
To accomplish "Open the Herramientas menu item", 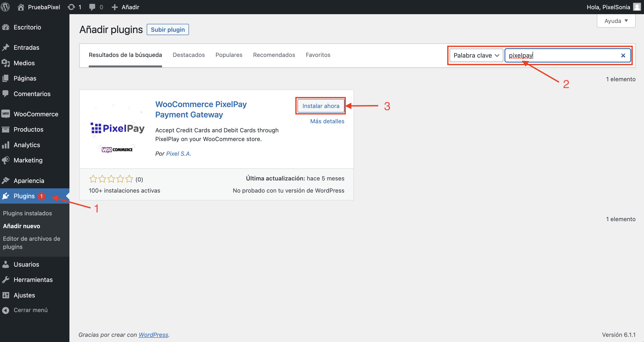I will (33, 280).
